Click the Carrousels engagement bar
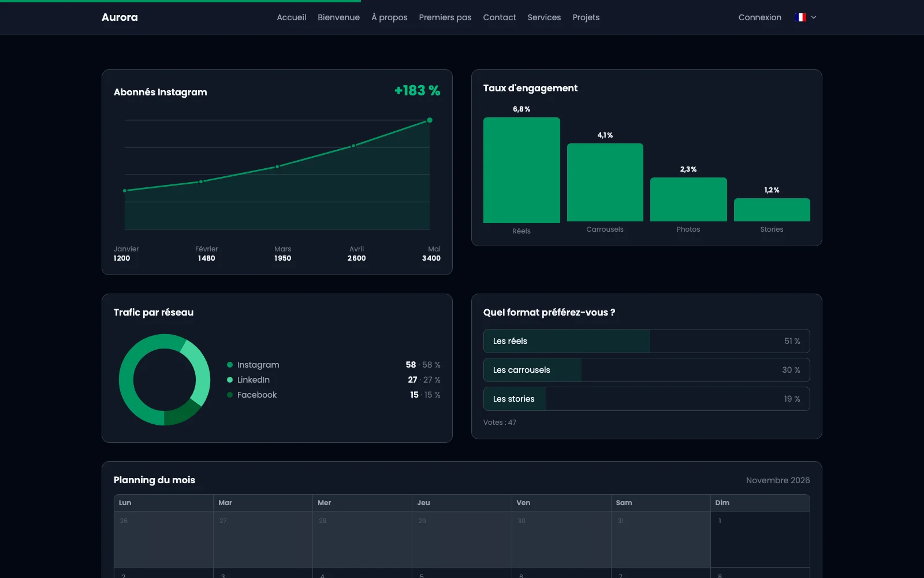Image resolution: width=924 pixels, height=578 pixels. 605,182
